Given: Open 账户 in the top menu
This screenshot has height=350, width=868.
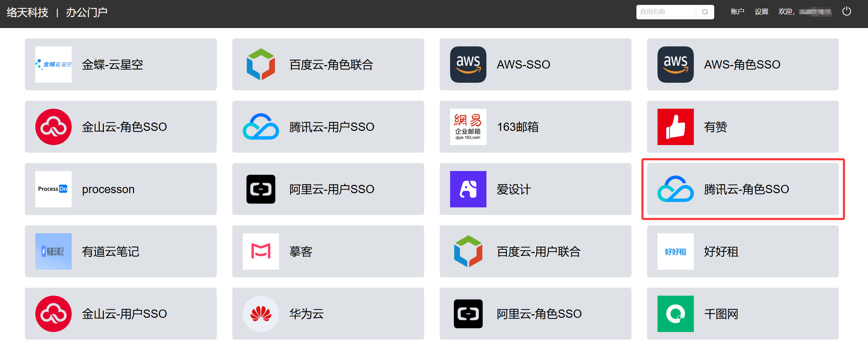Looking at the screenshot, I should (737, 12).
